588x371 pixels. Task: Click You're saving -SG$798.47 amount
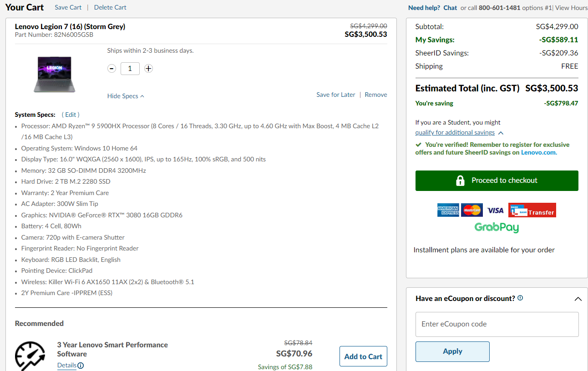561,103
